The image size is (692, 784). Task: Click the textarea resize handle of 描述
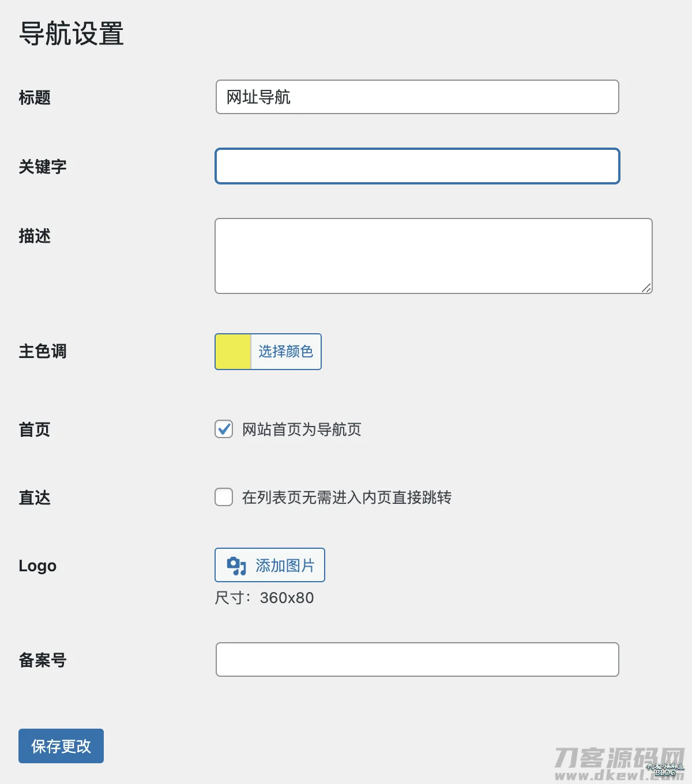647,289
